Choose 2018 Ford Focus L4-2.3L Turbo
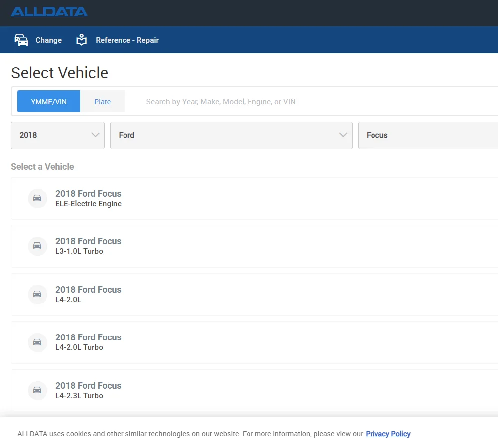The height and width of the screenshot is (448, 498). [x=88, y=390]
